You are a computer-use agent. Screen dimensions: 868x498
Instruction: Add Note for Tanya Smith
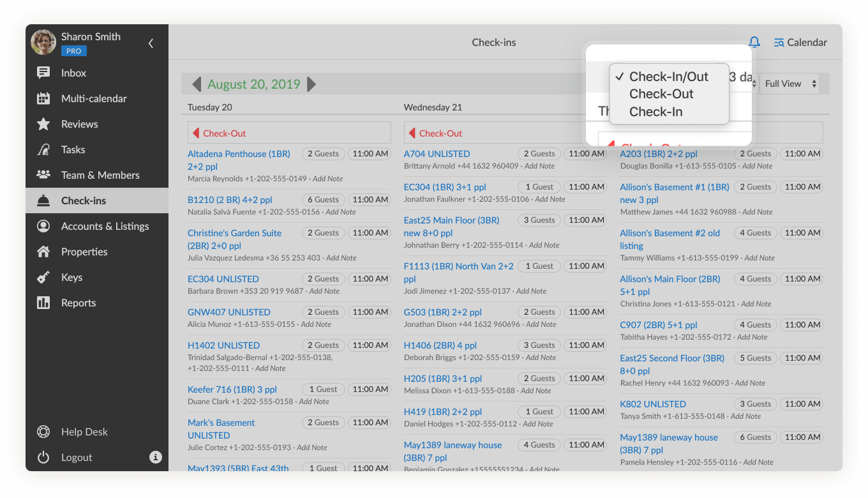(746, 416)
